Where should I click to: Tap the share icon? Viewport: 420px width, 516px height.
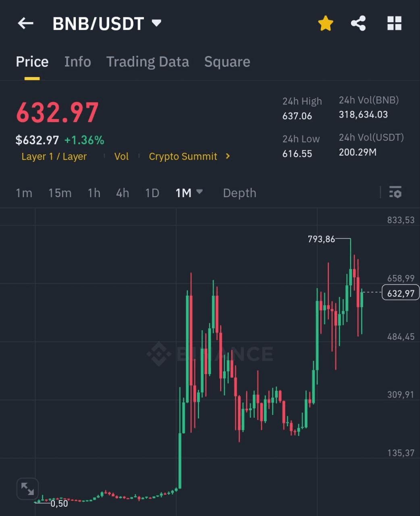point(358,23)
